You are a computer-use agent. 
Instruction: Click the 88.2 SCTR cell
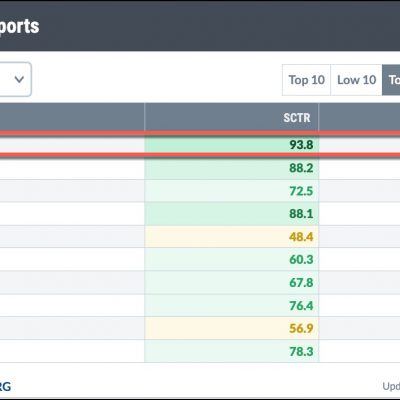coord(232,168)
